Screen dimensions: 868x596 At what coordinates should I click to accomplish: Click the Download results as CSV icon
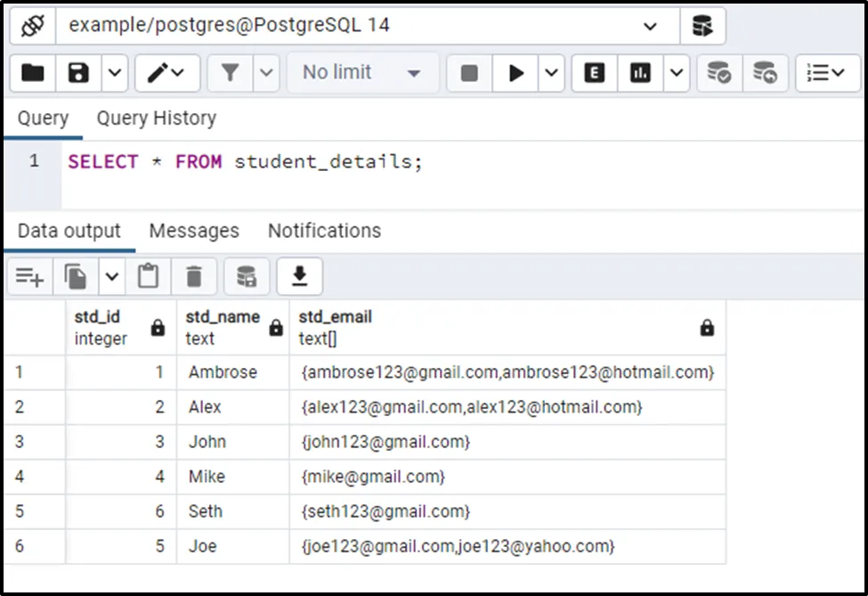299,277
